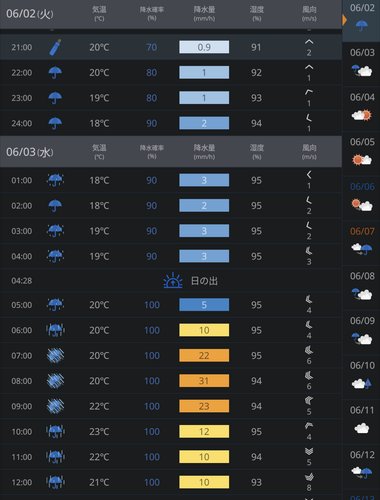Click the wind direction arrow at 12:00
The width and height of the screenshot is (380, 500).
tap(309, 477)
